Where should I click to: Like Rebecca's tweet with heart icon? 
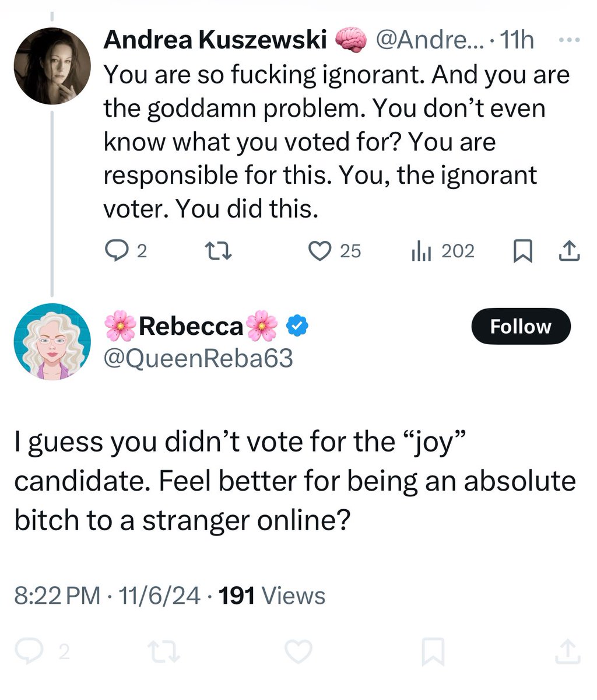click(298, 651)
